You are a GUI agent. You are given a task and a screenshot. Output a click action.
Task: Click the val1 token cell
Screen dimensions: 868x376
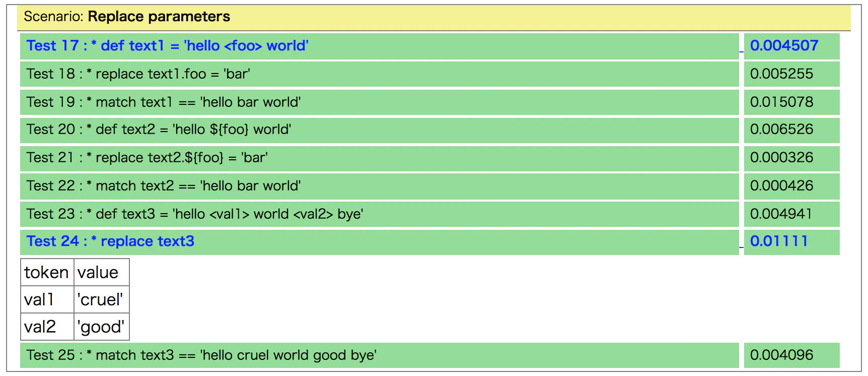[x=47, y=300]
